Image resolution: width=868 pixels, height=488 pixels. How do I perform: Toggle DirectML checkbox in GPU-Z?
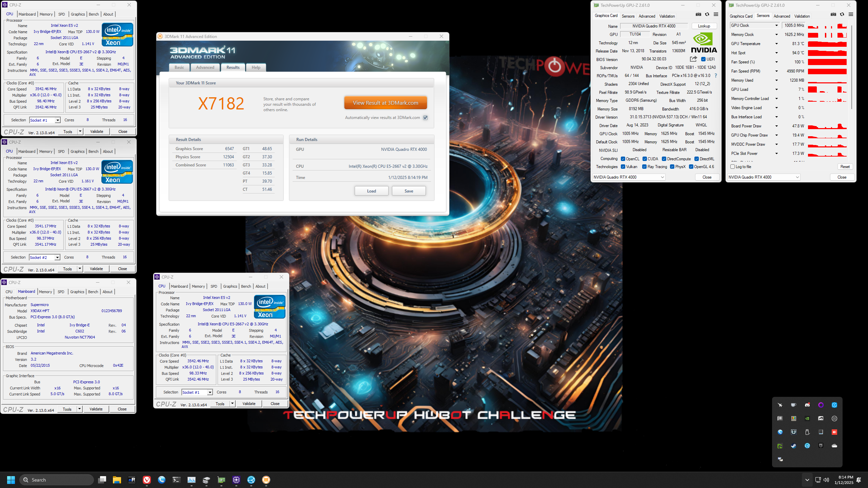[696, 159]
